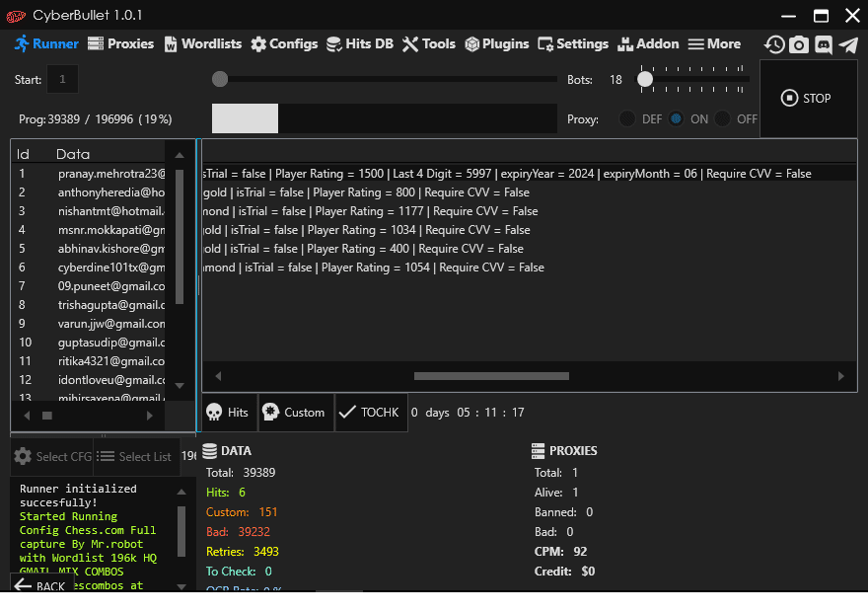Show the TOCHK results tab

tap(371, 412)
